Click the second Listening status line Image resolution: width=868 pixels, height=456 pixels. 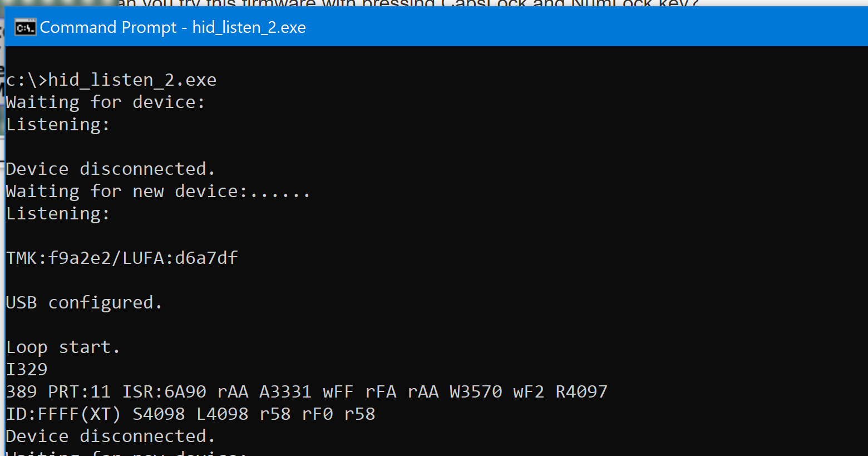57,213
